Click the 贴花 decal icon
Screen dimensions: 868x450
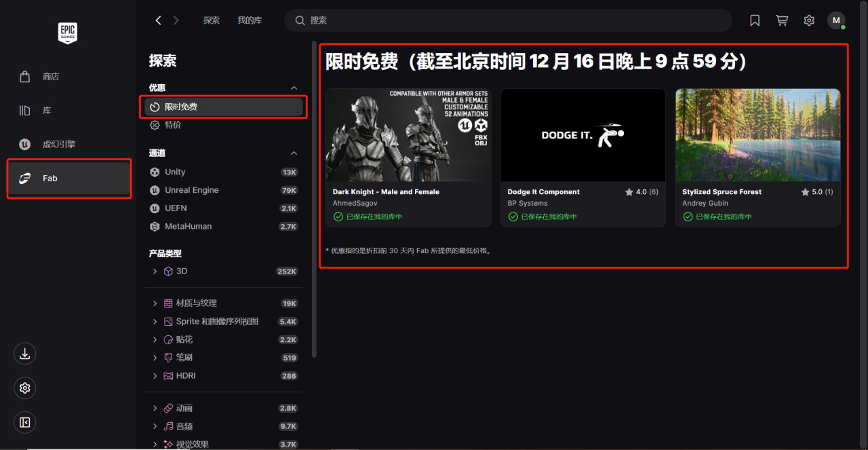168,339
